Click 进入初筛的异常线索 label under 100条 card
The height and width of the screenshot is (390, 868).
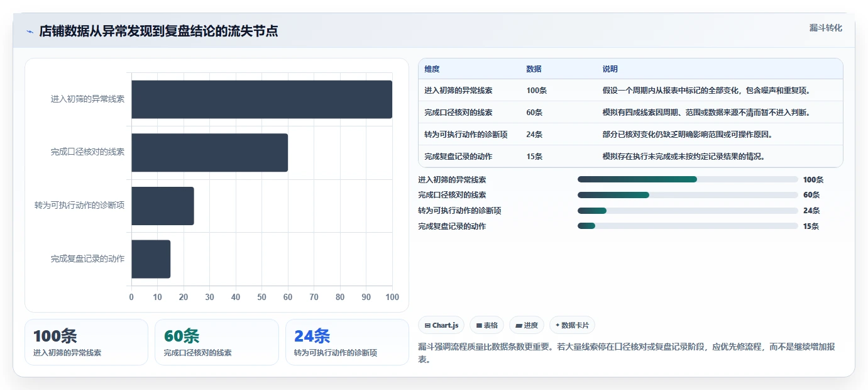click(x=67, y=353)
